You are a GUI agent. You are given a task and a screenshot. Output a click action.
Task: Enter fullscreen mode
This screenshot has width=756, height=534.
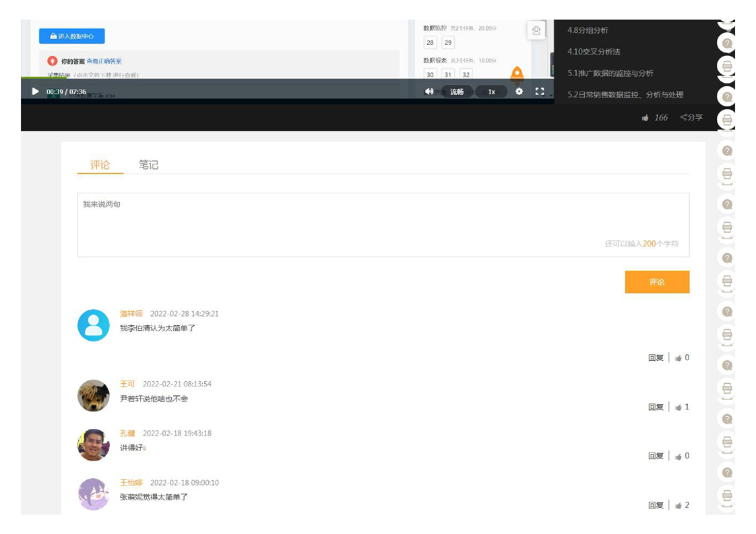coord(539,92)
